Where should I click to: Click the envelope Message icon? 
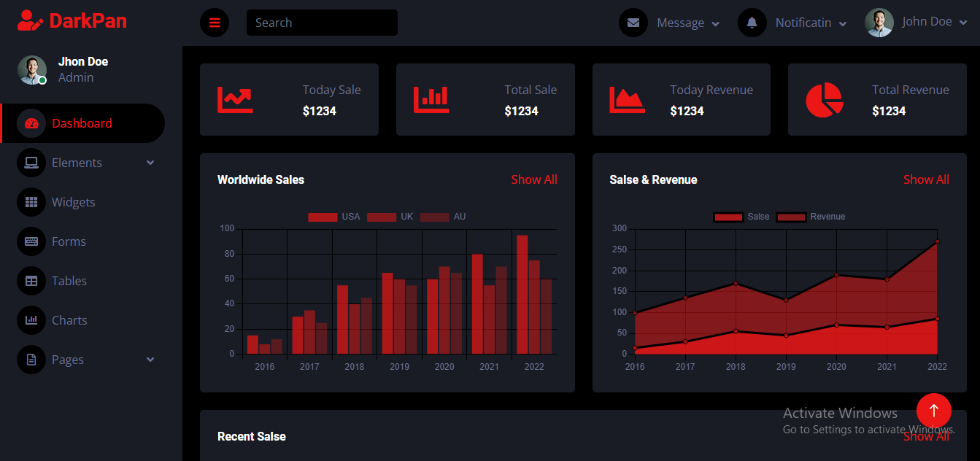633,23
